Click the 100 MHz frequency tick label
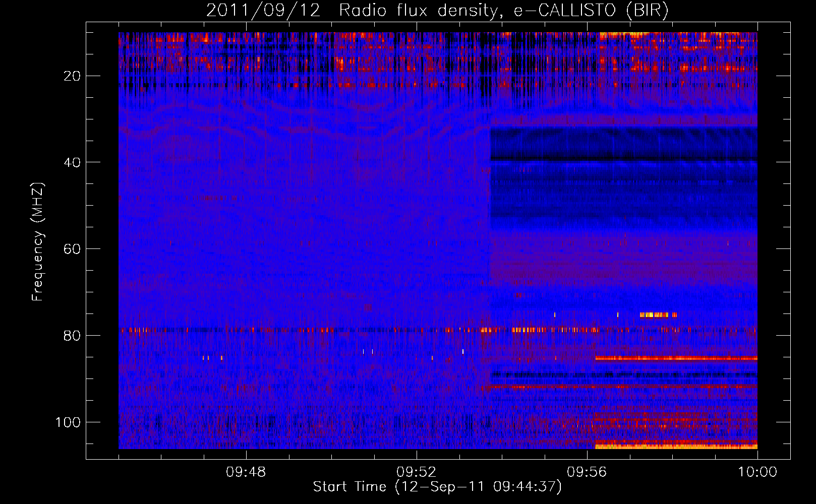Viewport: 816px width, 504px height. pyautogui.click(x=68, y=422)
